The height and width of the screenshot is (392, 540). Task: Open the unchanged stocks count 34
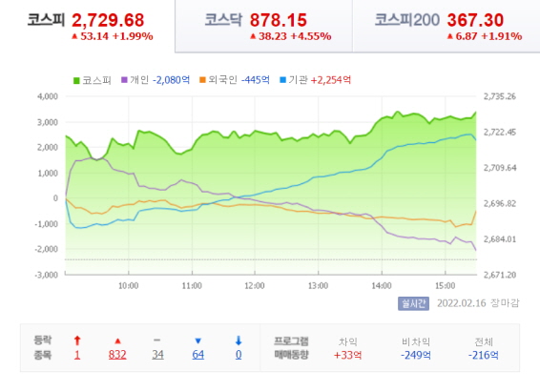pyautogui.click(x=157, y=355)
